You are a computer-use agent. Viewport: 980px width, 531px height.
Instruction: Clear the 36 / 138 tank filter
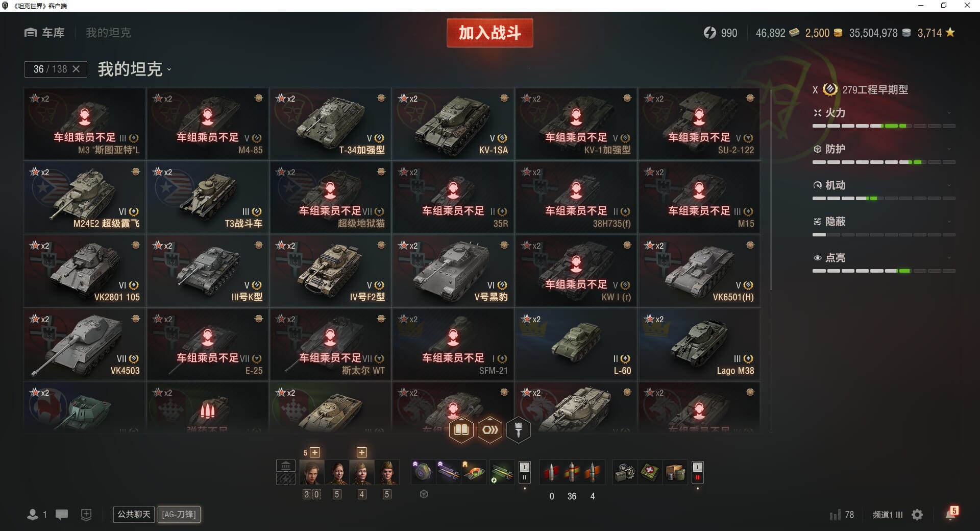click(x=76, y=69)
